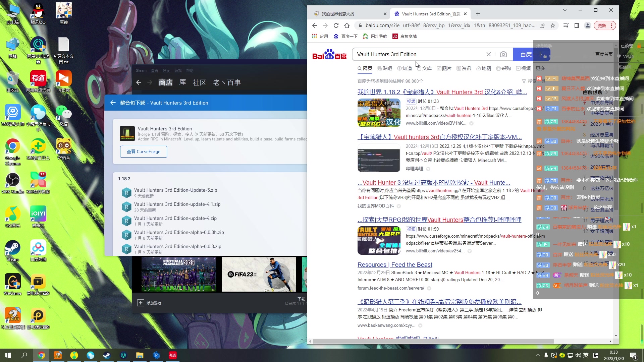Open taskbar search magnifier
The width and height of the screenshot is (644, 362).
pyautogui.click(x=24, y=355)
